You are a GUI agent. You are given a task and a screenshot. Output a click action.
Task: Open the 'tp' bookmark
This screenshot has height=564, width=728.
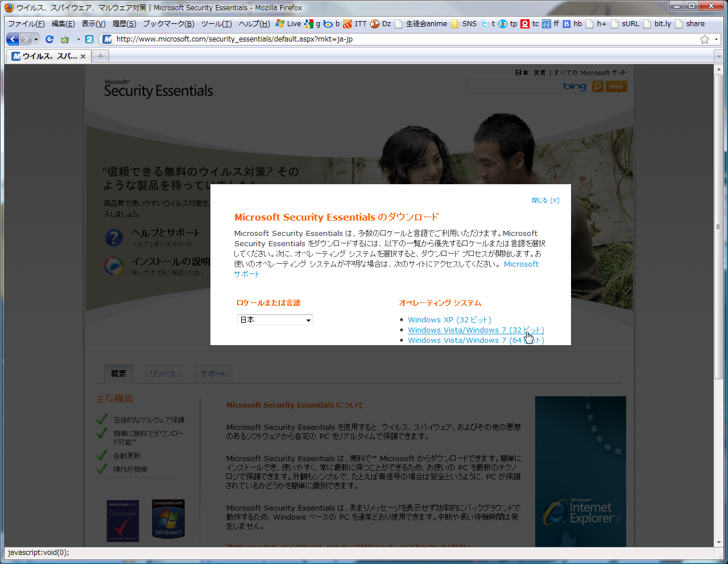[508, 24]
